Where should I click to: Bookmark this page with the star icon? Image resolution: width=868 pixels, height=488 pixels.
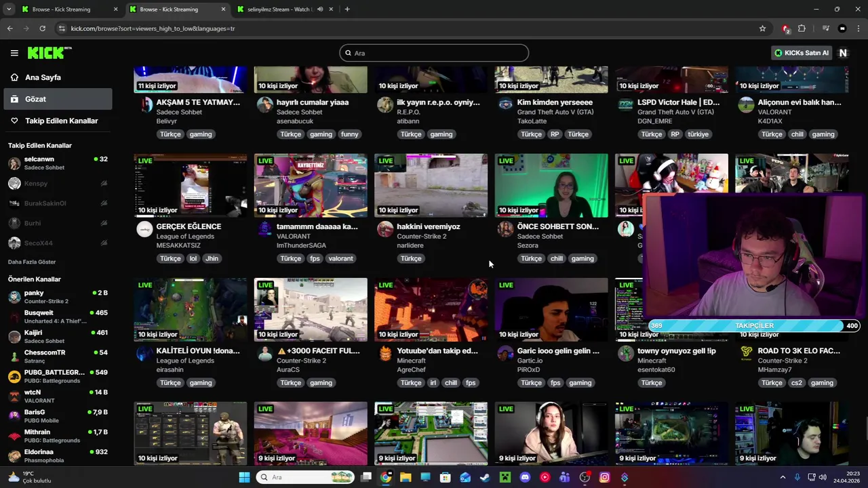tap(762, 28)
